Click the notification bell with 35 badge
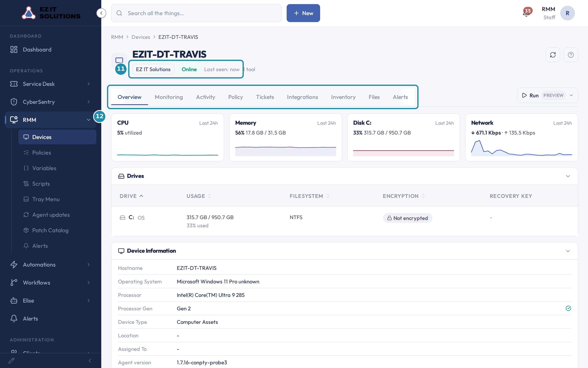The image size is (588, 368). coord(527,12)
